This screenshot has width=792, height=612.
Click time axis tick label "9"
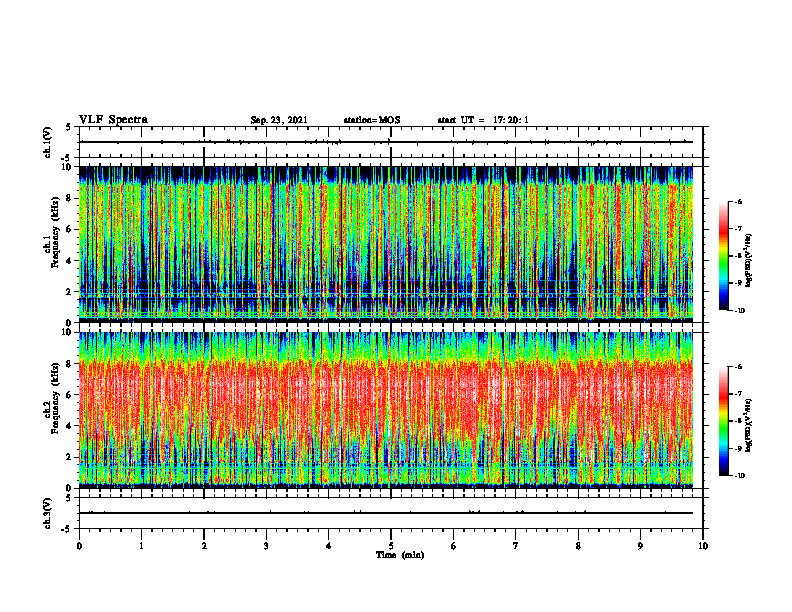(640, 546)
